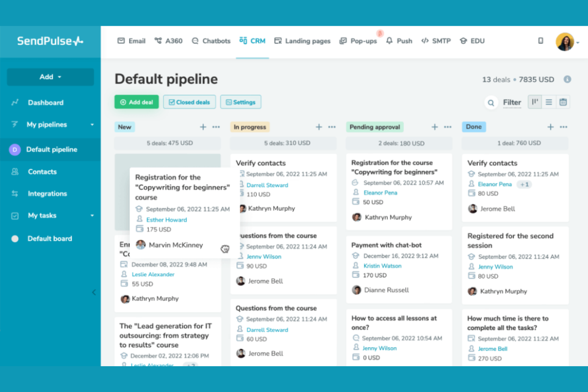Switch to list view icon
588x392 pixels.
549,102
